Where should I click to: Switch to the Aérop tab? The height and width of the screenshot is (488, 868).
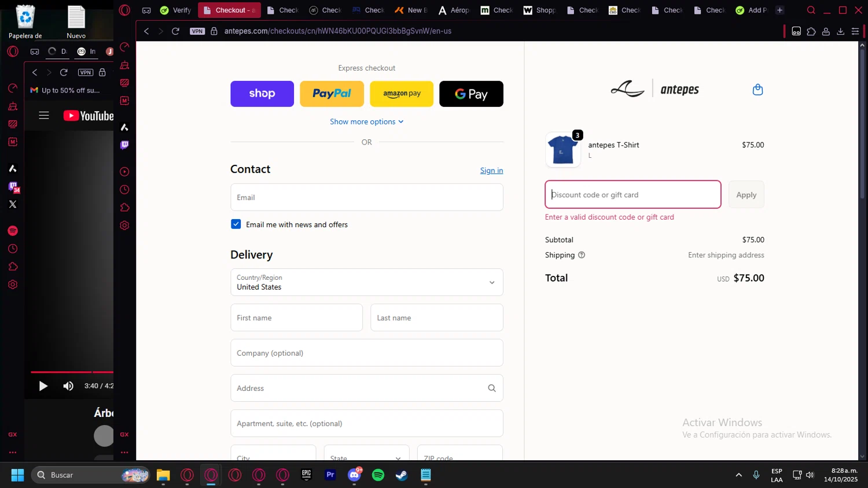click(x=454, y=10)
